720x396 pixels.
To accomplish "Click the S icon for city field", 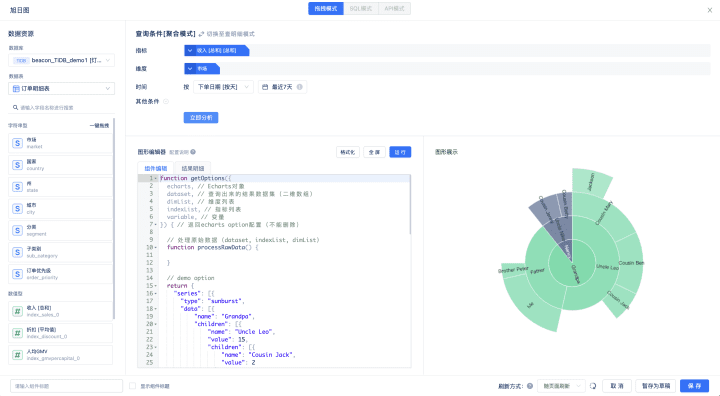I will click(17, 209).
